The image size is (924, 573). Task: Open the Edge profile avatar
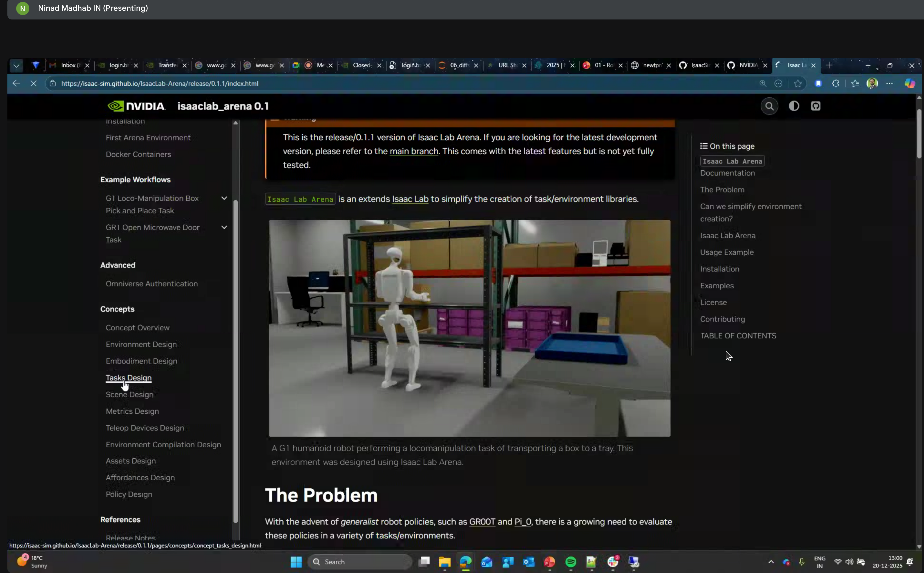pos(872,83)
